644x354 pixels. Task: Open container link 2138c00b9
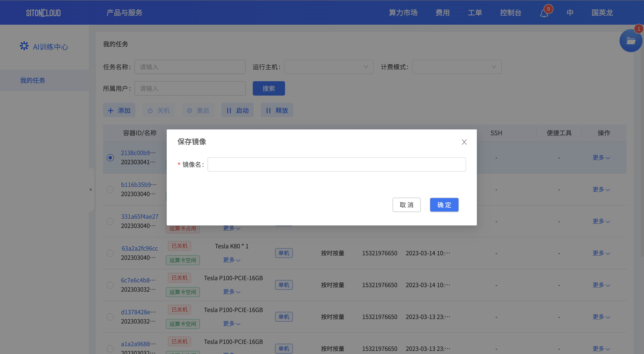(x=138, y=153)
